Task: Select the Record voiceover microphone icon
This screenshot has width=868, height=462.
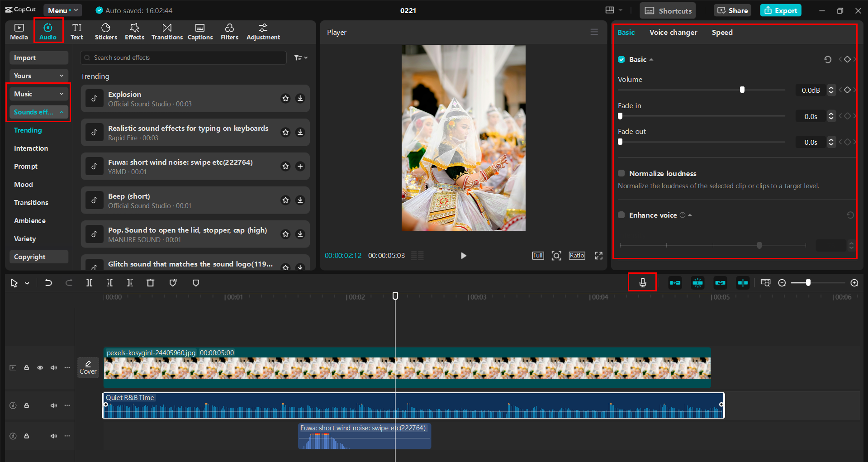Action: tap(642, 282)
